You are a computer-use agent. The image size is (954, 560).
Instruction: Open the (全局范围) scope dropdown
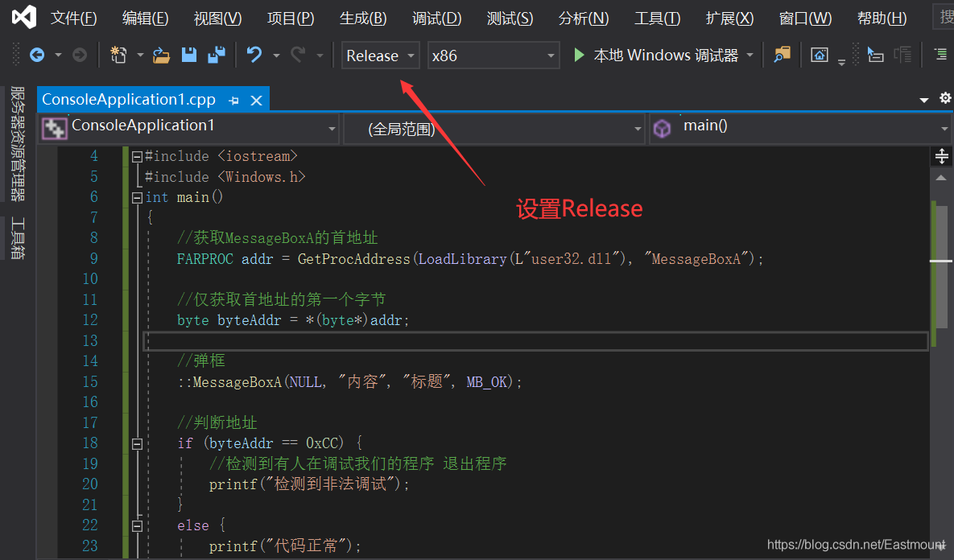pyautogui.click(x=494, y=128)
